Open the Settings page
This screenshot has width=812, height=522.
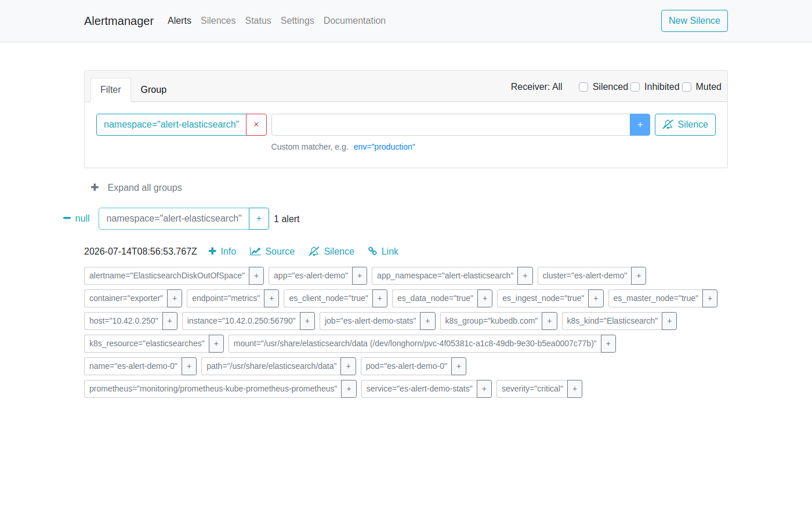point(298,21)
